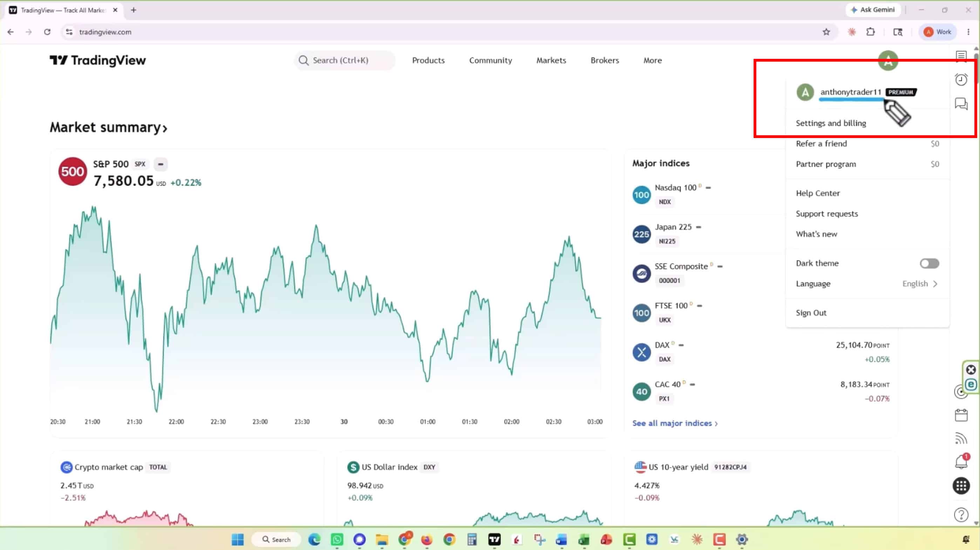The image size is (980, 550).
Task: Click the SPX ticker tag
Action: coord(140,164)
